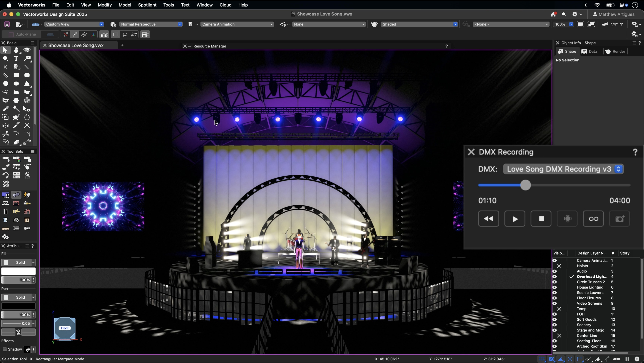Switch to Render tab in Object Info
Image resolution: width=644 pixels, height=363 pixels.
615,51
